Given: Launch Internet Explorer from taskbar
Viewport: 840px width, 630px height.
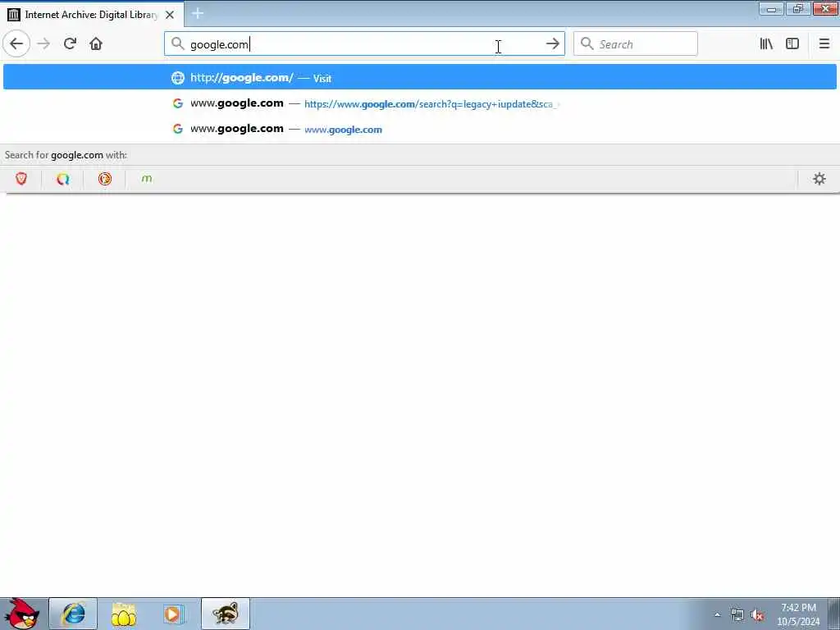Looking at the screenshot, I should point(73,614).
